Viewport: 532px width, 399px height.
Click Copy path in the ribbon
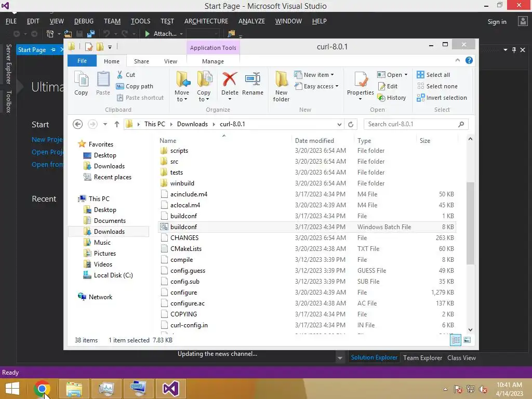[135, 86]
